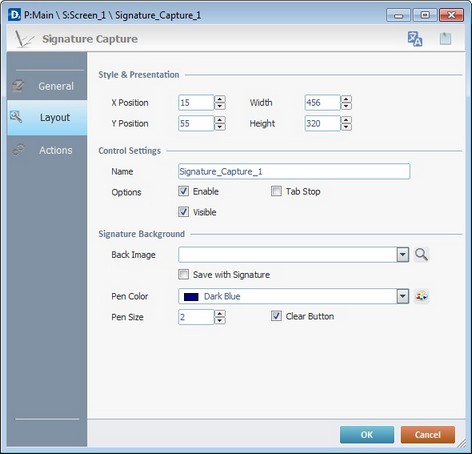472x454 pixels.
Task: Confirm settings with OK button
Action: point(367,435)
